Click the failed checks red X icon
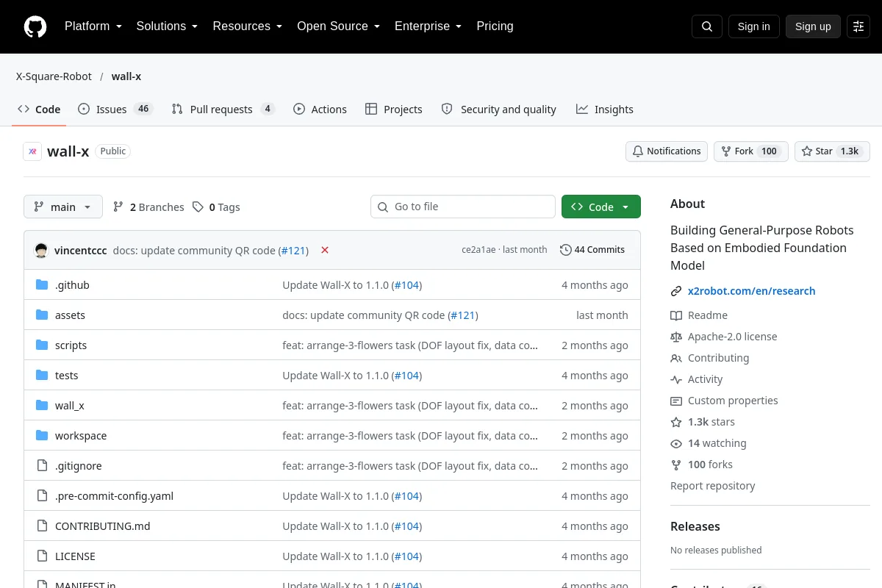The image size is (882, 588). click(325, 250)
